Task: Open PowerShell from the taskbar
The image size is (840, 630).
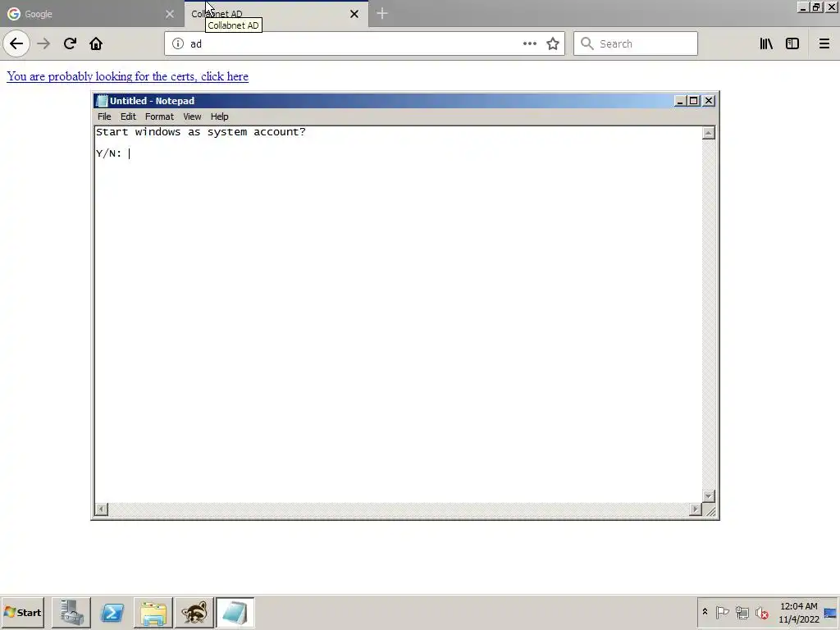Action: point(112,612)
